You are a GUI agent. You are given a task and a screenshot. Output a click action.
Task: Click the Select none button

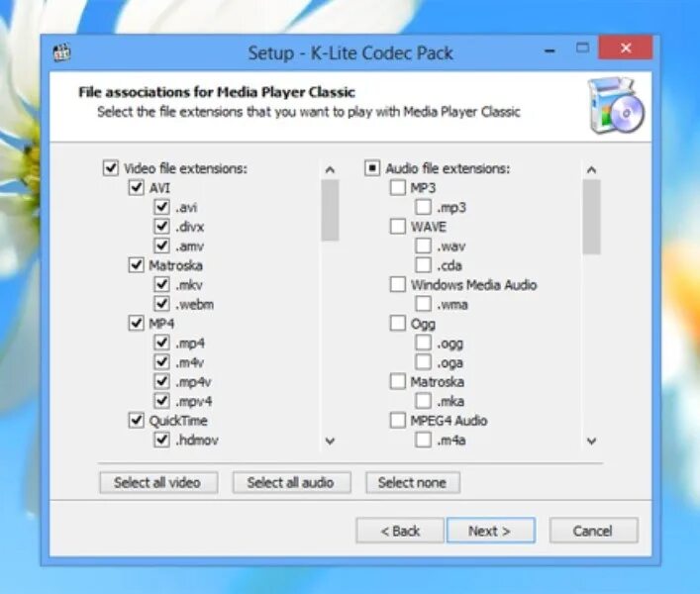pos(413,482)
